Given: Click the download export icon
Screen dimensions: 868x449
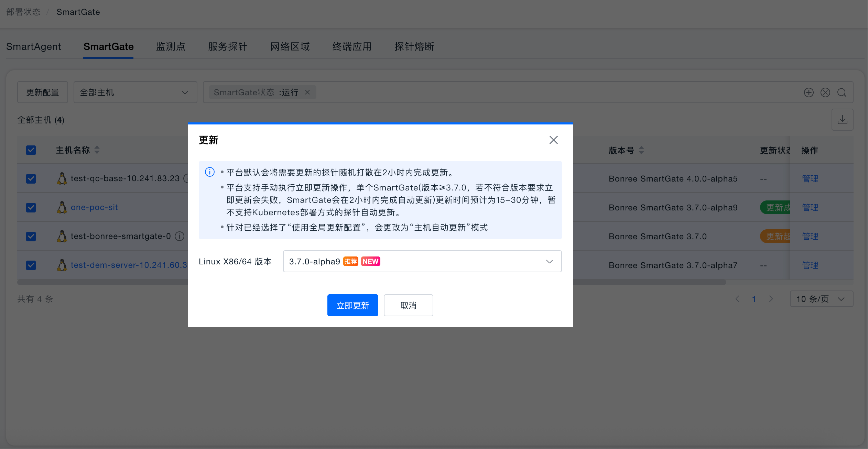Looking at the screenshot, I should pyautogui.click(x=842, y=120).
